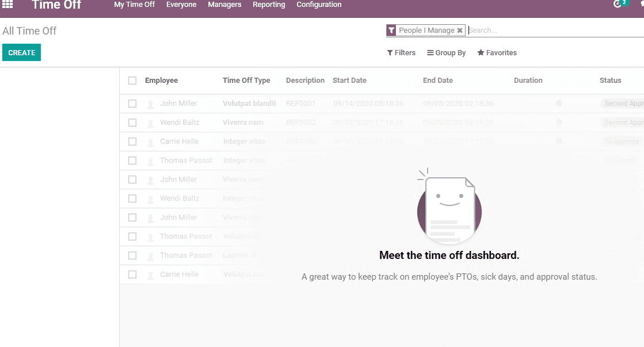The height and width of the screenshot is (347, 644).
Task: Sort by Duration column header
Action: 528,81
